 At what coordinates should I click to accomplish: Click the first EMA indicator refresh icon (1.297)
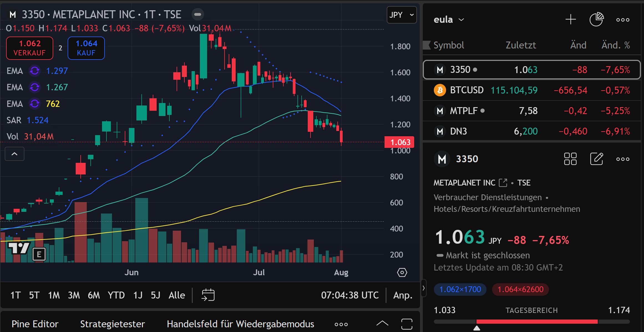35,71
